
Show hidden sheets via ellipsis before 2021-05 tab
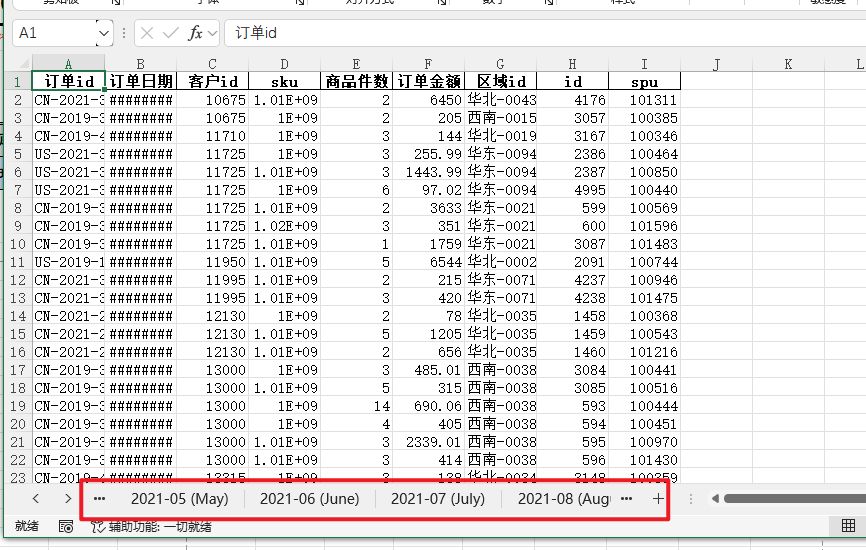[99, 498]
